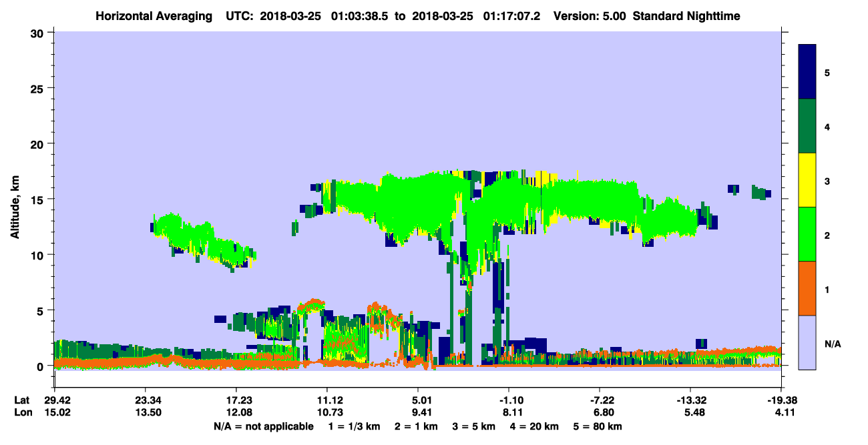Click the lavender N/A colorbar segment
Image resolution: width=868 pixels, height=445 pixels.
tap(807, 342)
